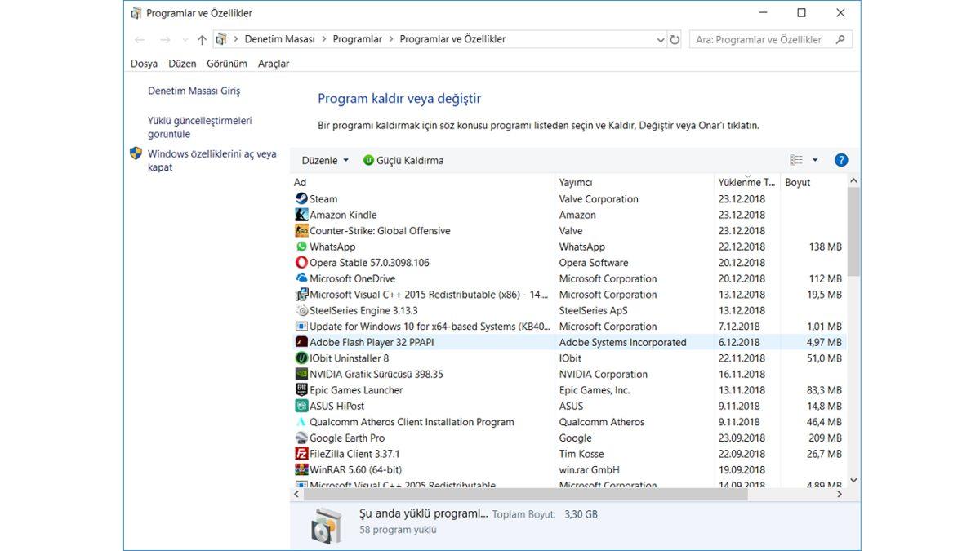
Task: Click the refresh icon beside address bar
Action: [675, 39]
